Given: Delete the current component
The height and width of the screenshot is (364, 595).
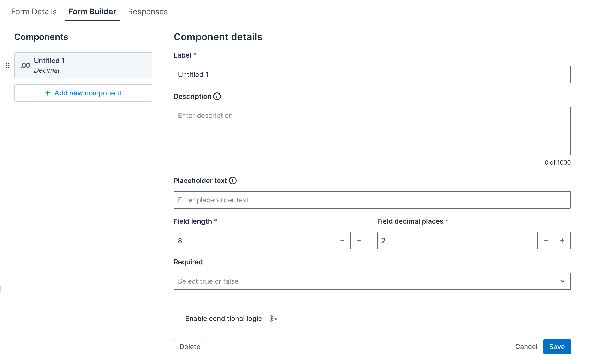Looking at the screenshot, I should 190,346.
